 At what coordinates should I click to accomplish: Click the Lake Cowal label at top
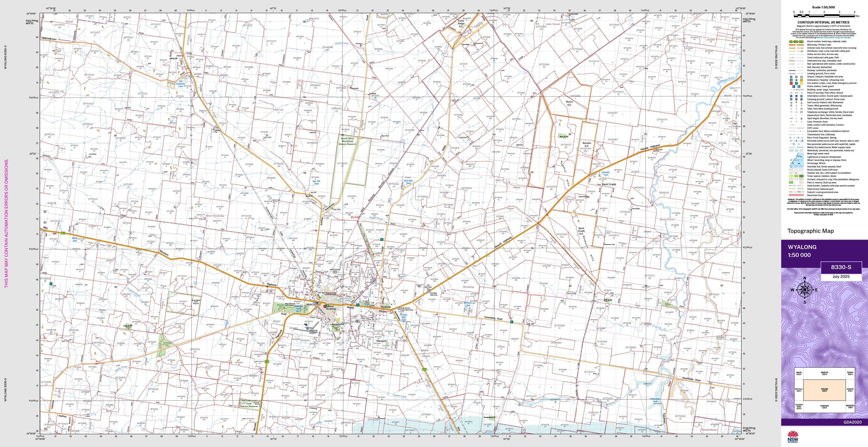pos(553,24)
